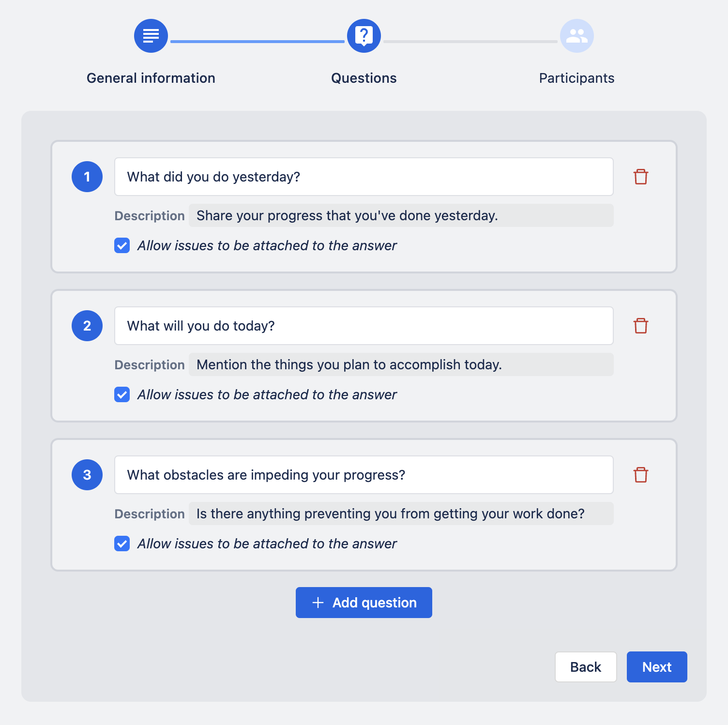Image resolution: width=728 pixels, height=725 pixels.
Task: Delete question 1 with trash icon
Action: [x=641, y=177]
